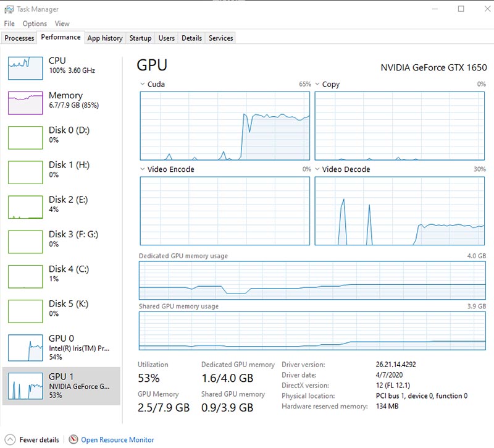Click driver version 26.21.14.4292

[x=396, y=365]
